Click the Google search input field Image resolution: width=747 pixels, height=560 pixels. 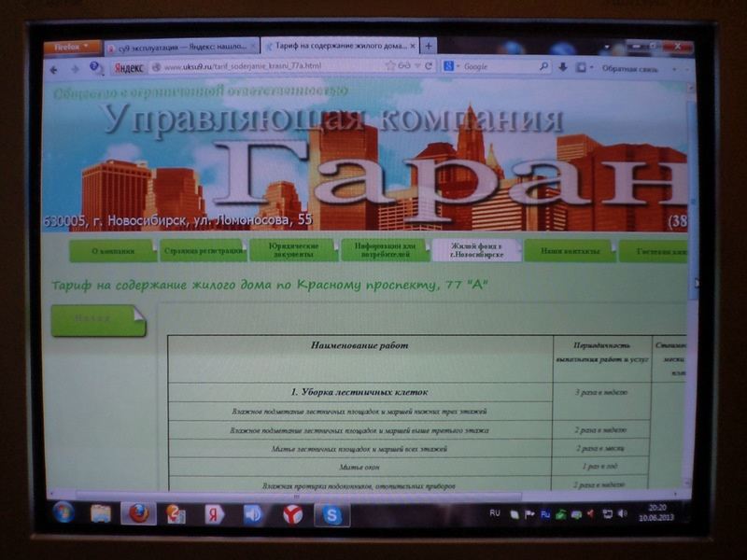[500, 66]
